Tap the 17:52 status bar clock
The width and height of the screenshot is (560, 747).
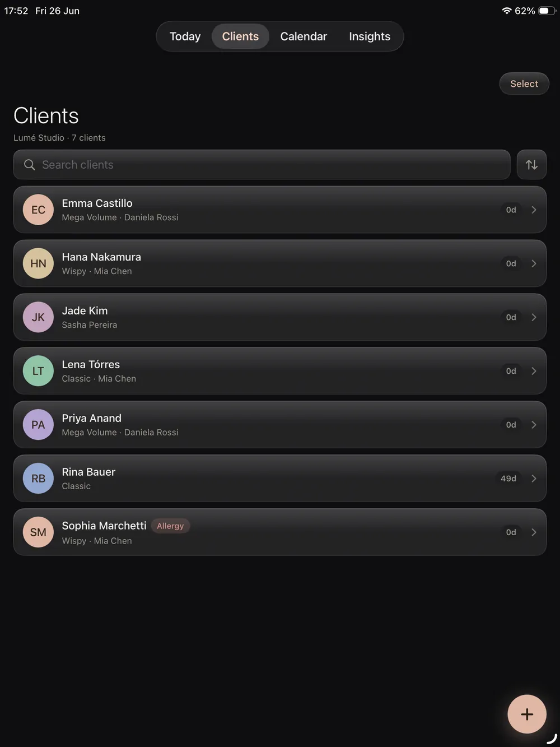(x=16, y=11)
